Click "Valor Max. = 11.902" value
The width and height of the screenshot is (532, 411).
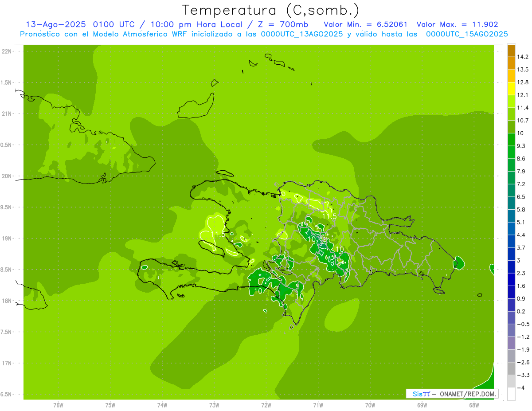[x=458, y=24]
